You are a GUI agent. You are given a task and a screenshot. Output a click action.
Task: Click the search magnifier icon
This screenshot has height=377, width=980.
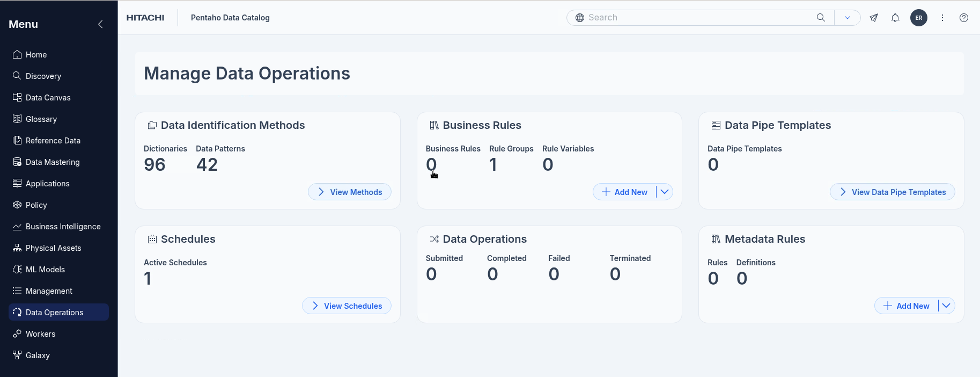pos(821,18)
